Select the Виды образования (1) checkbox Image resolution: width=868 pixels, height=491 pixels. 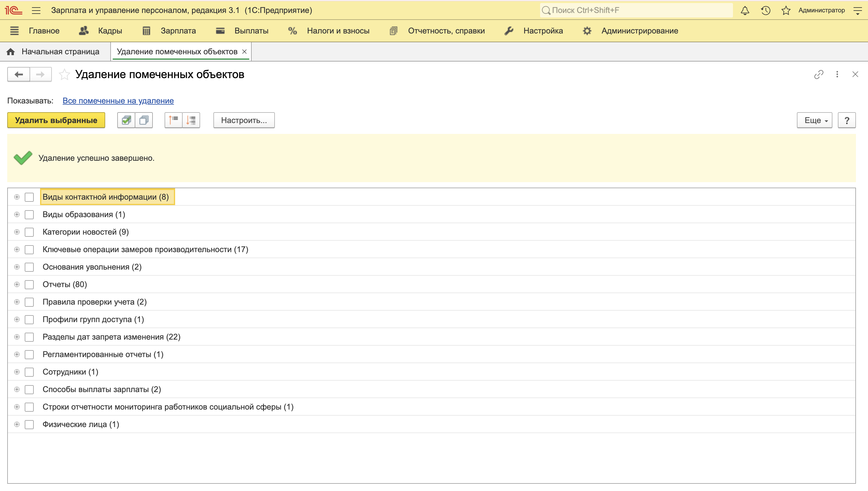click(x=29, y=214)
